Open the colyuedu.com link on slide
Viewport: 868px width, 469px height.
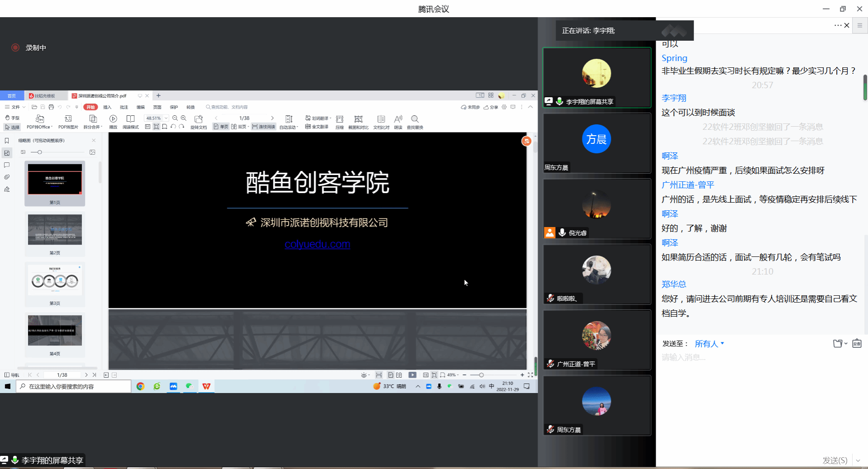317,244
